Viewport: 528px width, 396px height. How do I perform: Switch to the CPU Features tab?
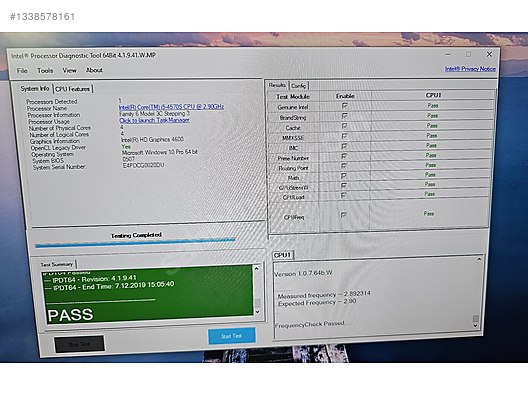[72, 89]
